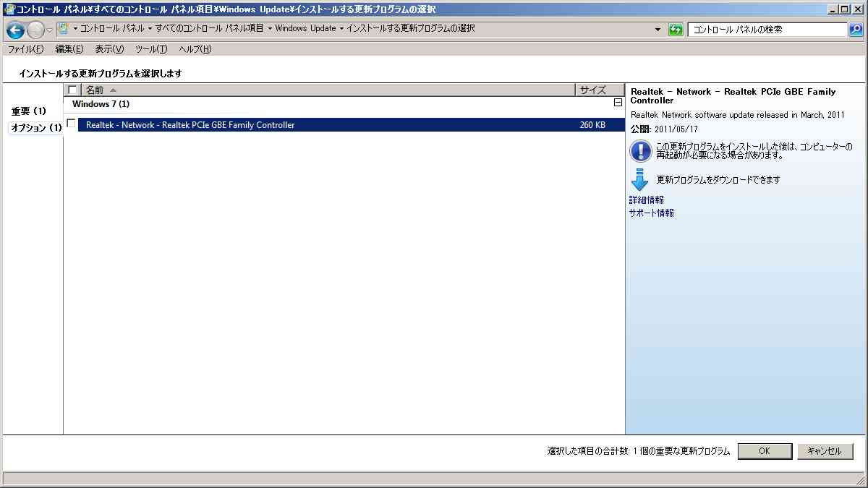Sort by the 名前 column header
This screenshot has width=868, height=488.
(328, 90)
